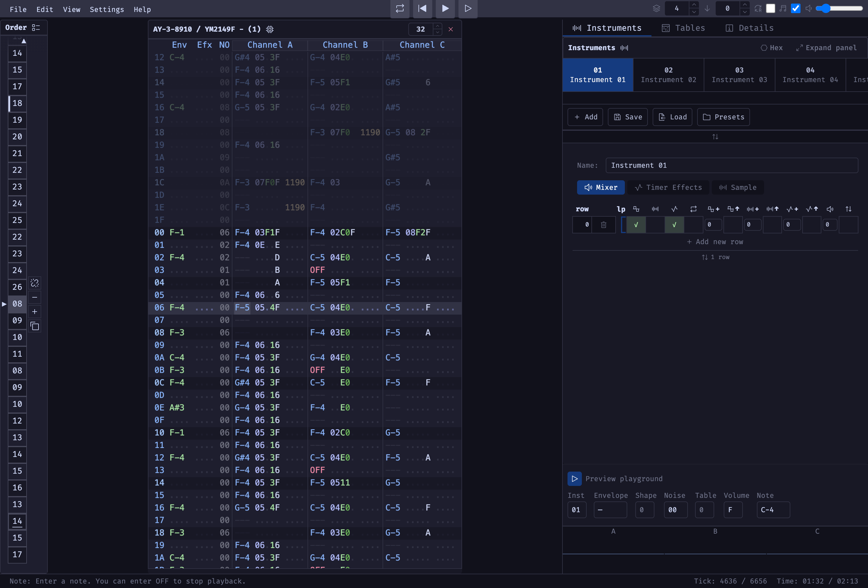Increase the octave value 4 with up arrow
The width and height of the screenshot is (868, 588).
[694, 5]
